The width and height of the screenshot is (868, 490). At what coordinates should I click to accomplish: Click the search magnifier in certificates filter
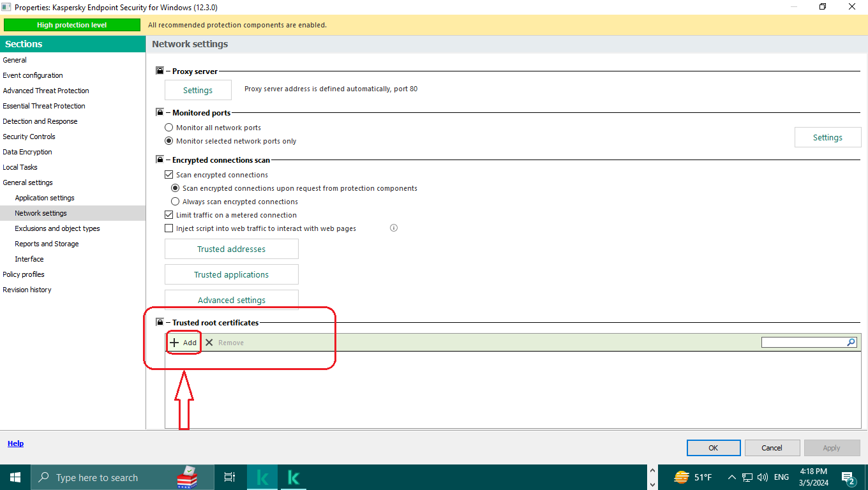click(851, 343)
